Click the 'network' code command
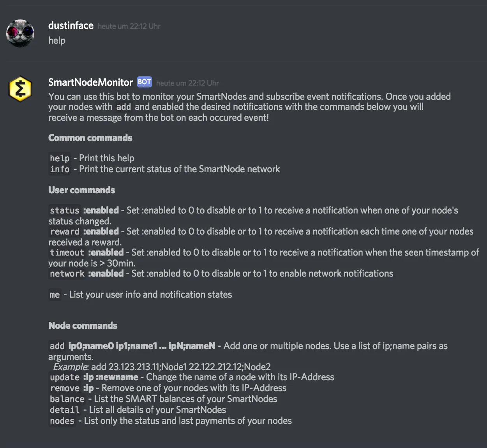Image resolution: width=487 pixels, height=448 pixels. click(x=67, y=273)
